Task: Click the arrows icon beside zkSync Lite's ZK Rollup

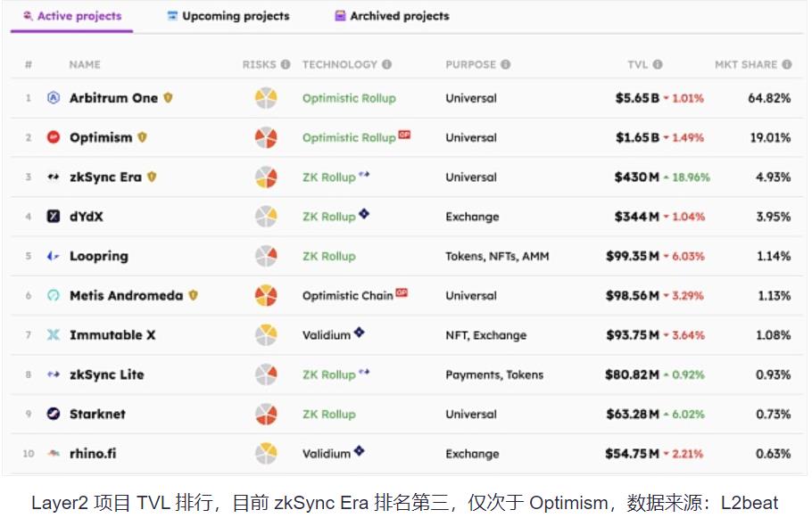Action: point(364,371)
